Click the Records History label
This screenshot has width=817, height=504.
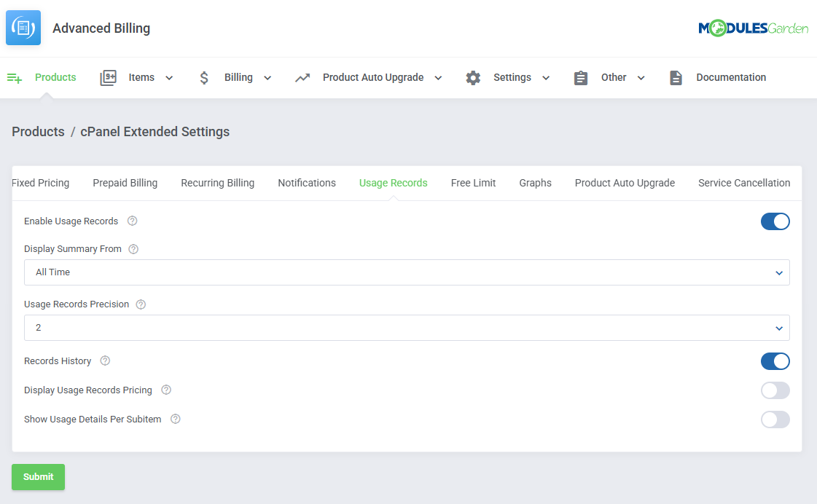[58, 361]
